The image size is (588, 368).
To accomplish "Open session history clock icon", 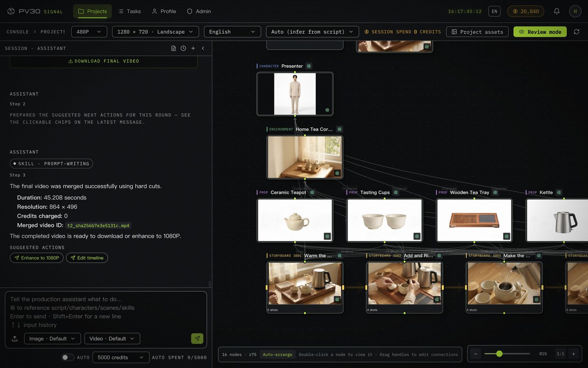I will point(183,48).
